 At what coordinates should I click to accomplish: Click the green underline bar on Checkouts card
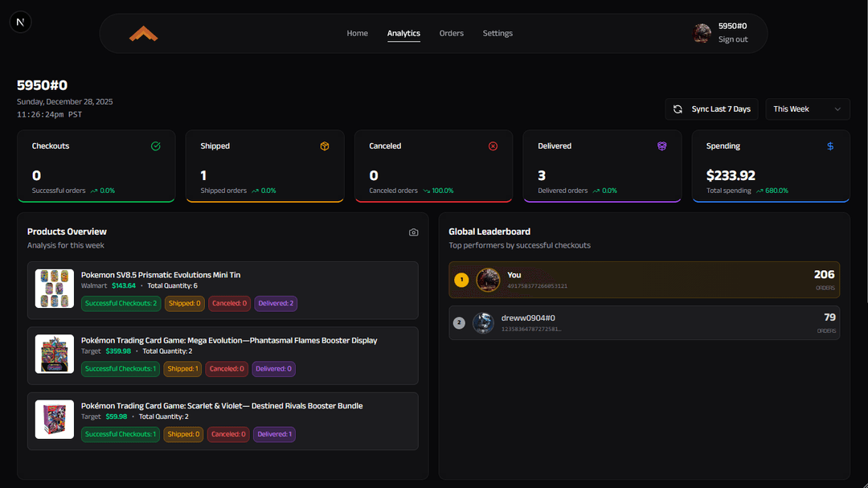(x=96, y=202)
